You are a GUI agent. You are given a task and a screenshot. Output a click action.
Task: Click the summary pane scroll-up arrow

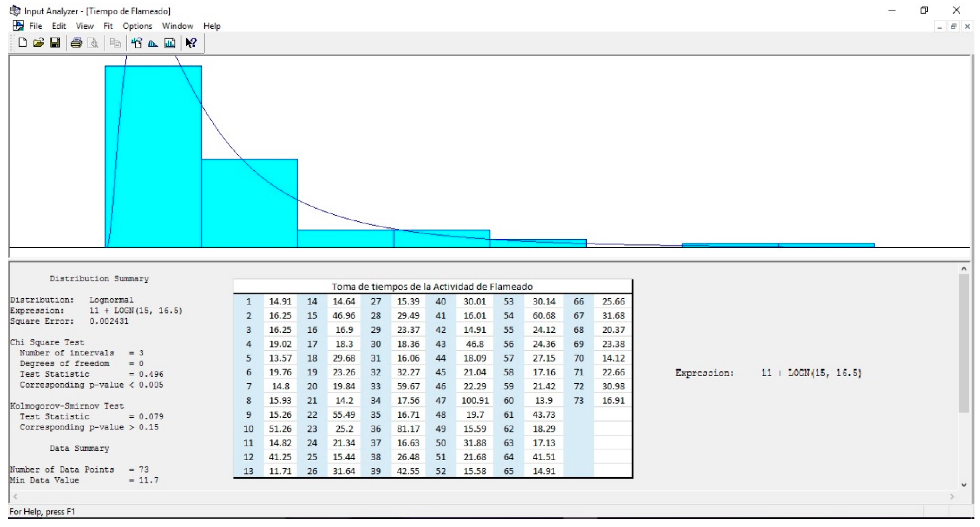tap(964, 269)
